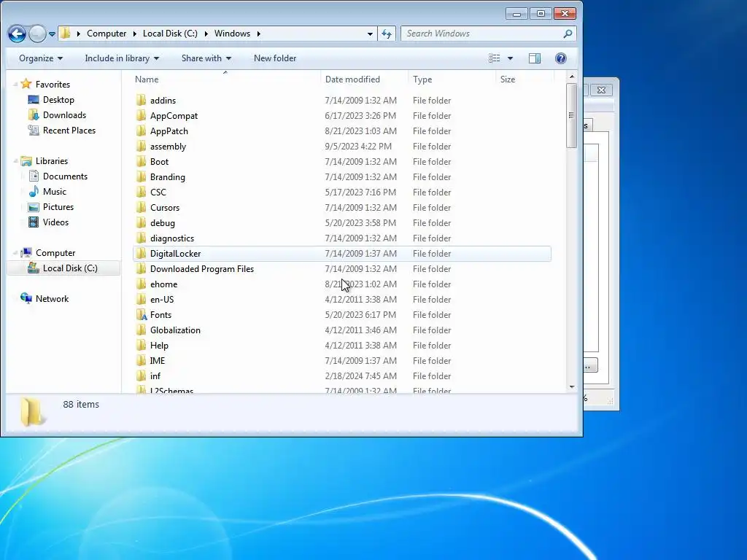This screenshot has width=747, height=560.
Task: Expand address bar previous locations dropdown
Action: (x=370, y=34)
